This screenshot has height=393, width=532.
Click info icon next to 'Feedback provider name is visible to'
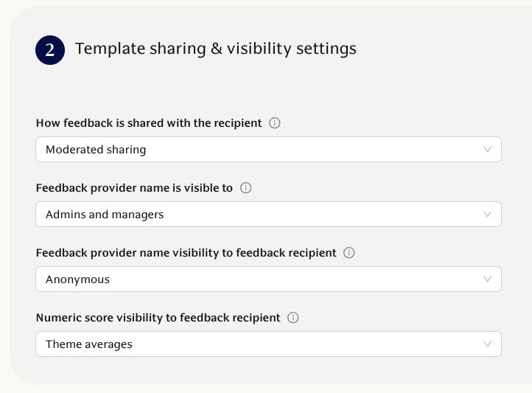(246, 188)
